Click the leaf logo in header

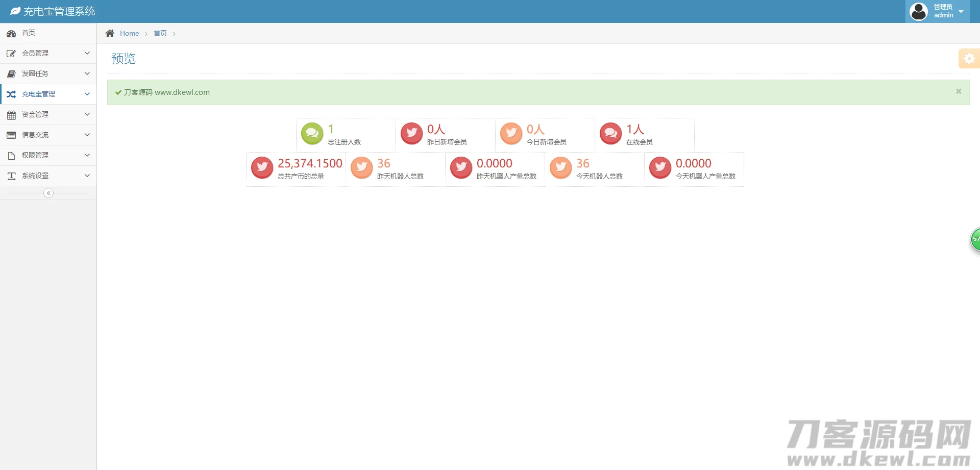pos(15,11)
